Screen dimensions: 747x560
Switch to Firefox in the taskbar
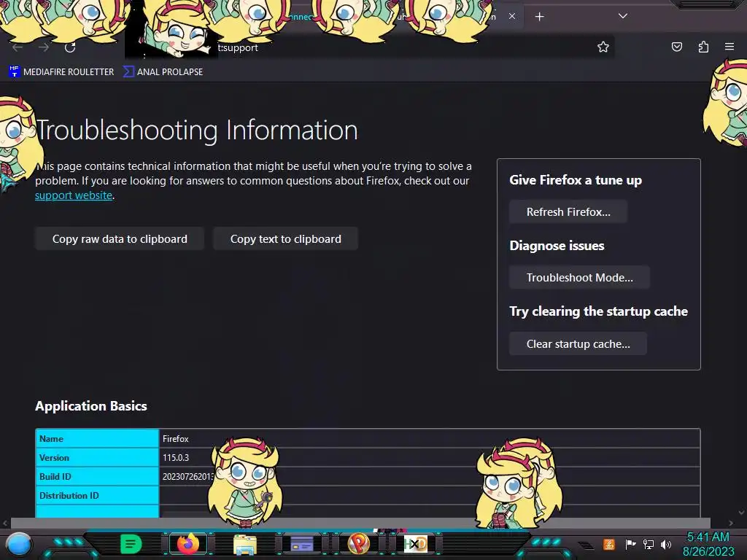click(x=187, y=544)
